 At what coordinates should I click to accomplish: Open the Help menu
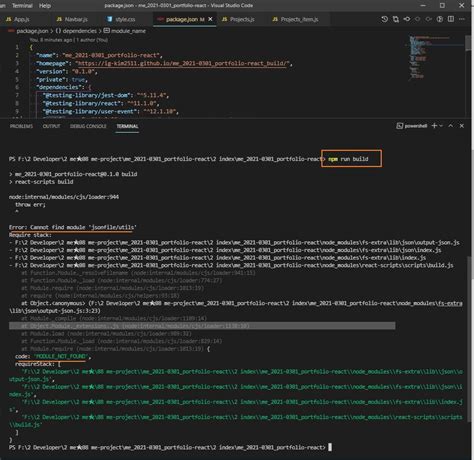(45, 6)
